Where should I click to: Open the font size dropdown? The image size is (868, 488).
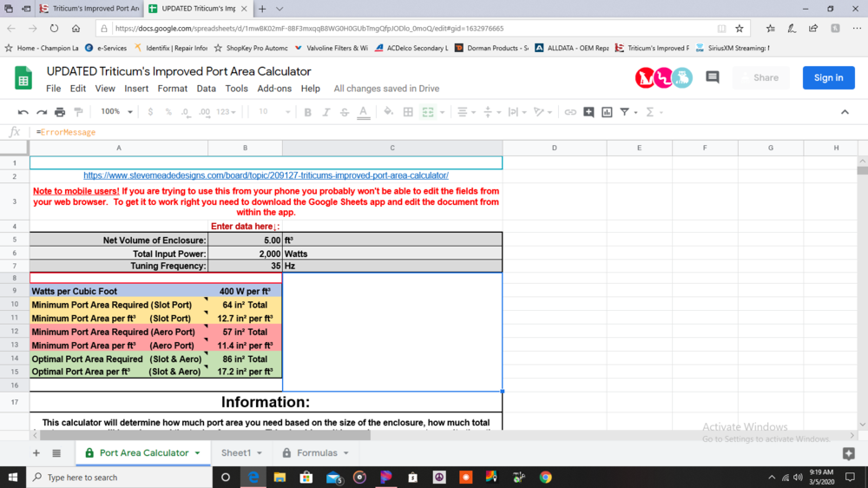274,112
